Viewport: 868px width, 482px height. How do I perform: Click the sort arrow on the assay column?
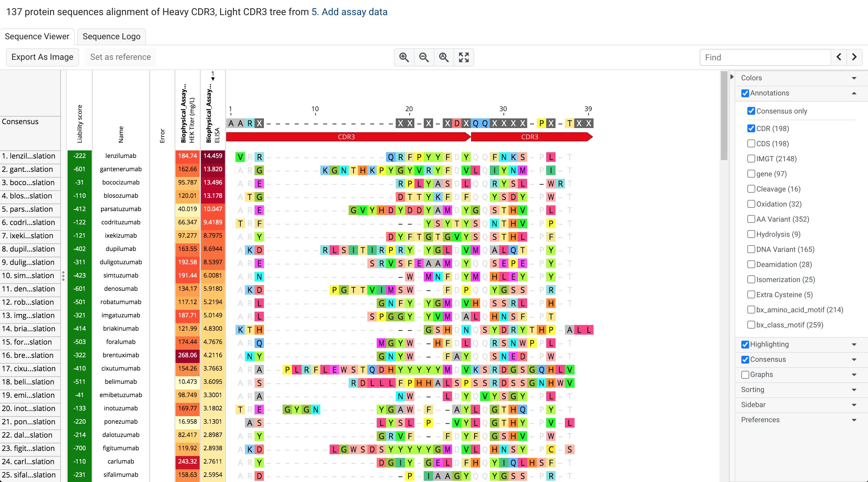213,79
